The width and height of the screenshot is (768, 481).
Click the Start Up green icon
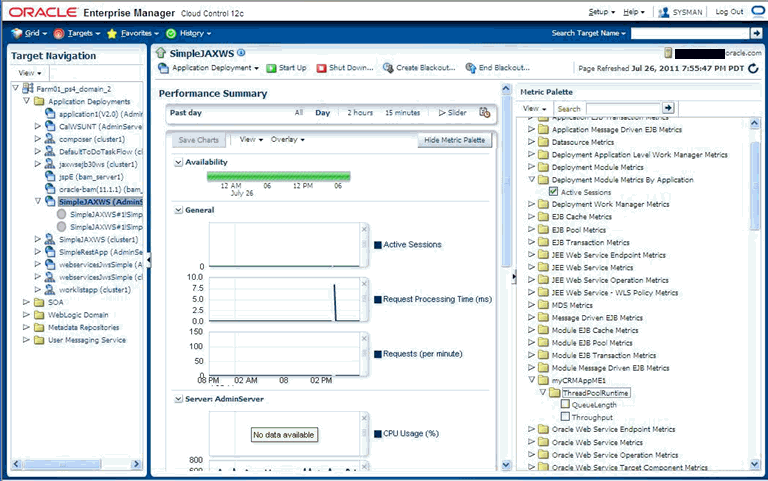[271, 68]
